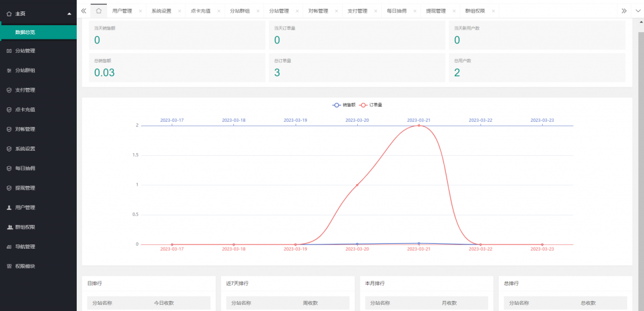
Task: Click the shield icon beside sidebar 提现管理
Action: 9,188
